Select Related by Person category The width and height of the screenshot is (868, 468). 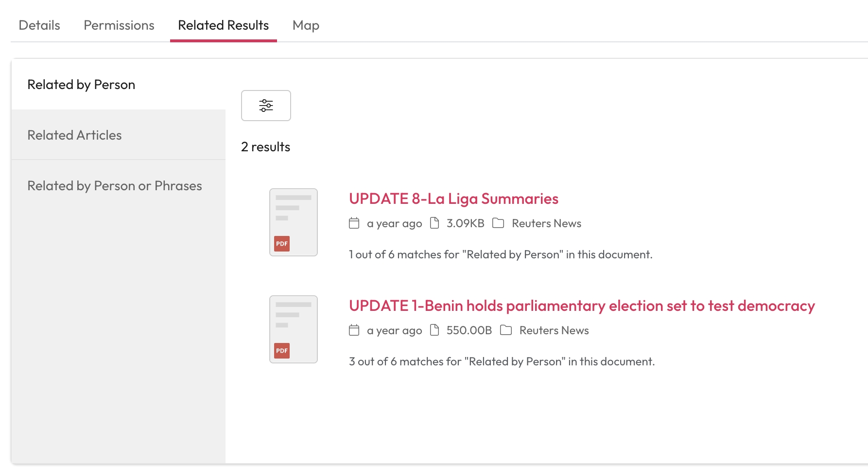coord(81,85)
